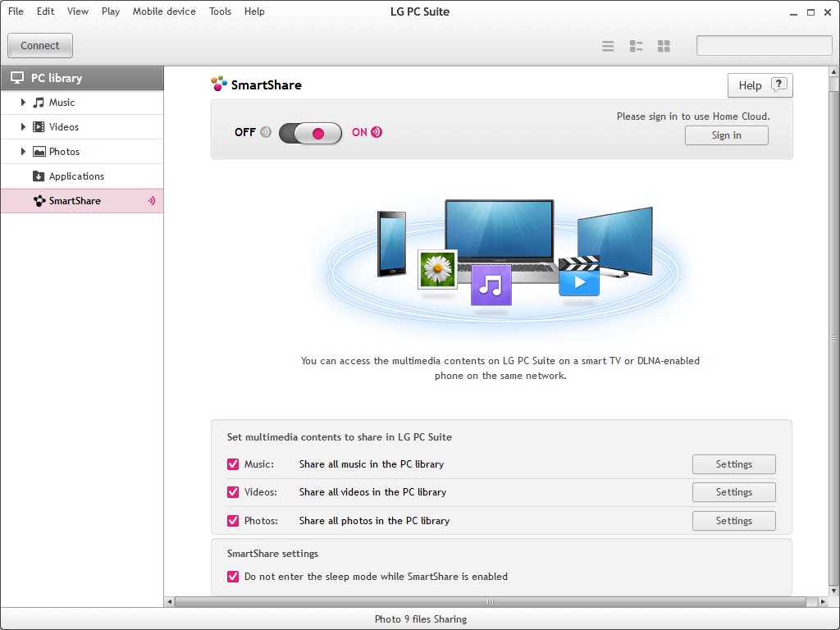The width and height of the screenshot is (840, 630).
Task: Disable sharing all videos checkbox
Action: 232,492
